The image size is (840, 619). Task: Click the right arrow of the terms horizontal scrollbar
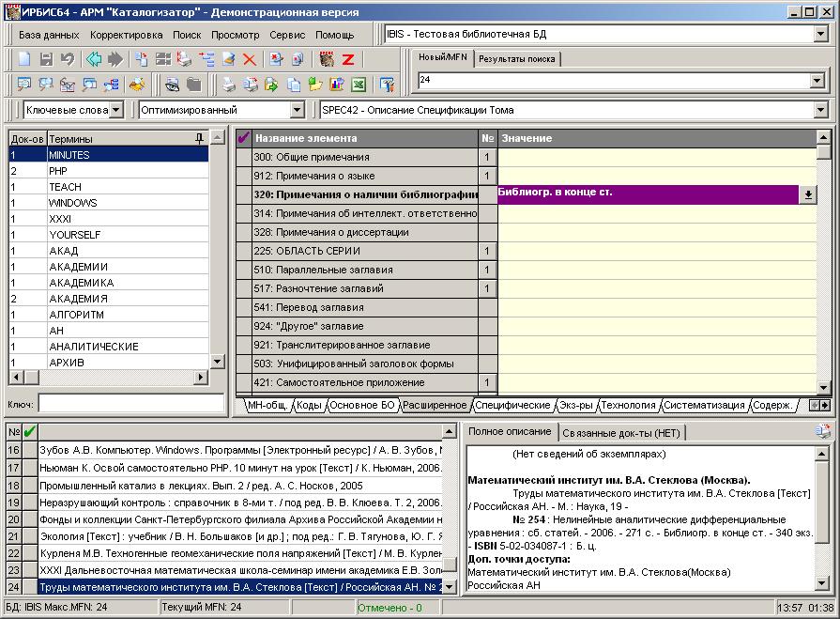point(200,378)
